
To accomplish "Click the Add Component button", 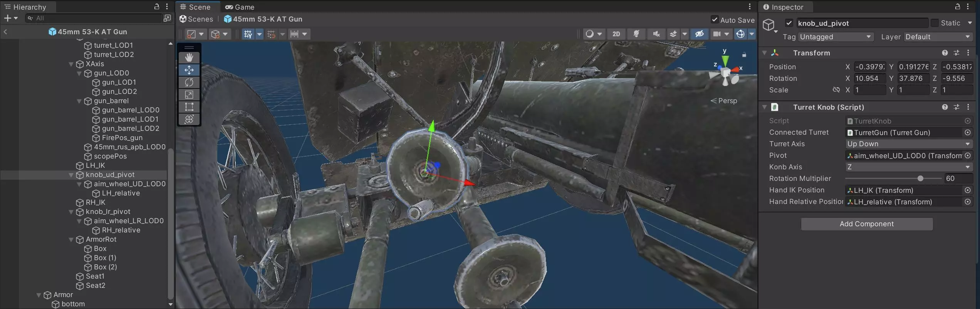I will click(x=867, y=224).
